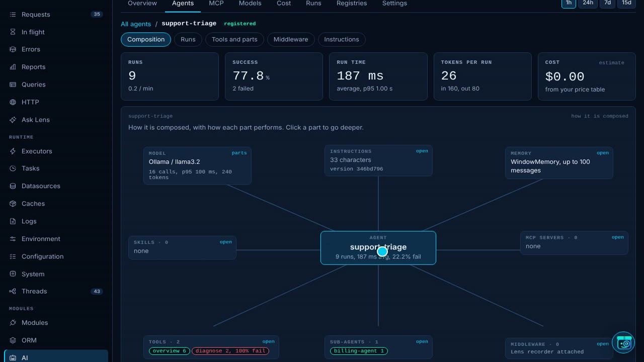This screenshot has height=362, width=644.
Task: Show the Middleware view pill
Action: tap(291, 40)
